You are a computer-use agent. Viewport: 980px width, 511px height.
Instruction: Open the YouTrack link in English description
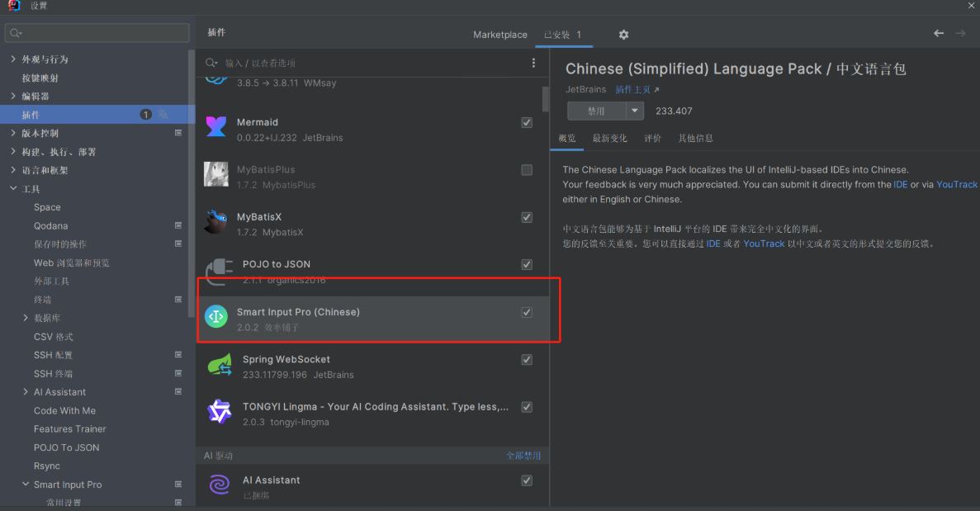956,184
